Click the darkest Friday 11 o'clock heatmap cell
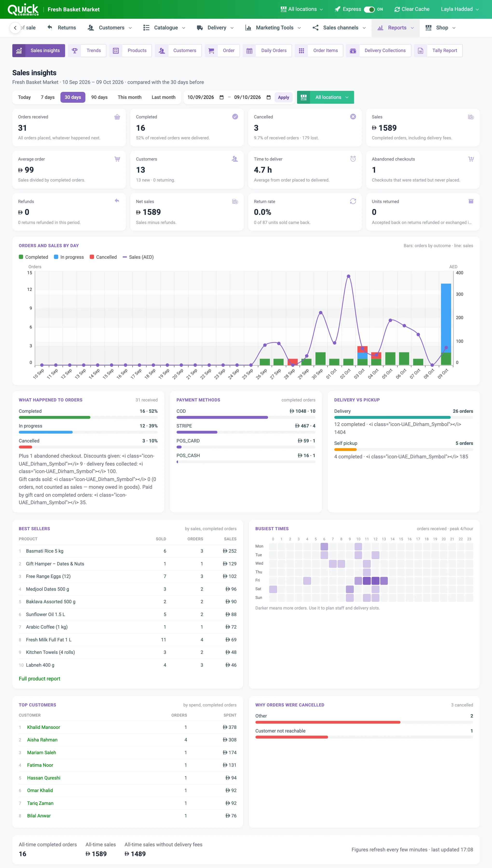 pyautogui.click(x=367, y=581)
